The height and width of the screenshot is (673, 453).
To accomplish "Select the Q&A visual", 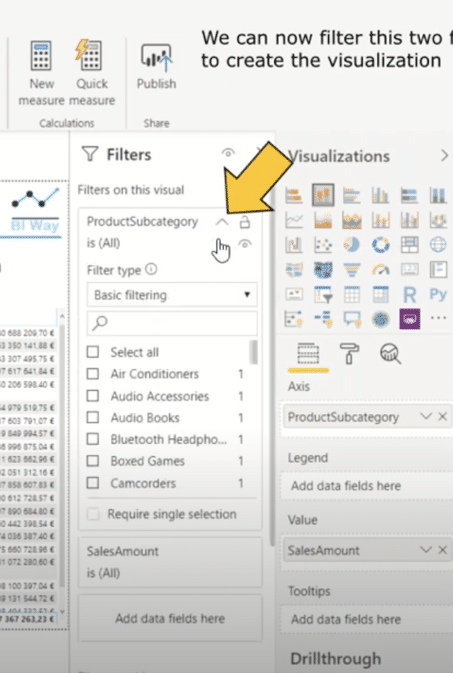I will point(352,319).
